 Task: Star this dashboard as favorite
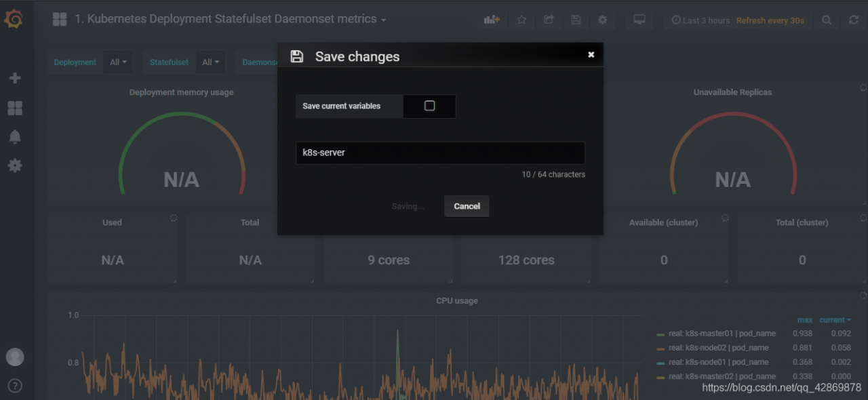pyautogui.click(x=521, y=20)
